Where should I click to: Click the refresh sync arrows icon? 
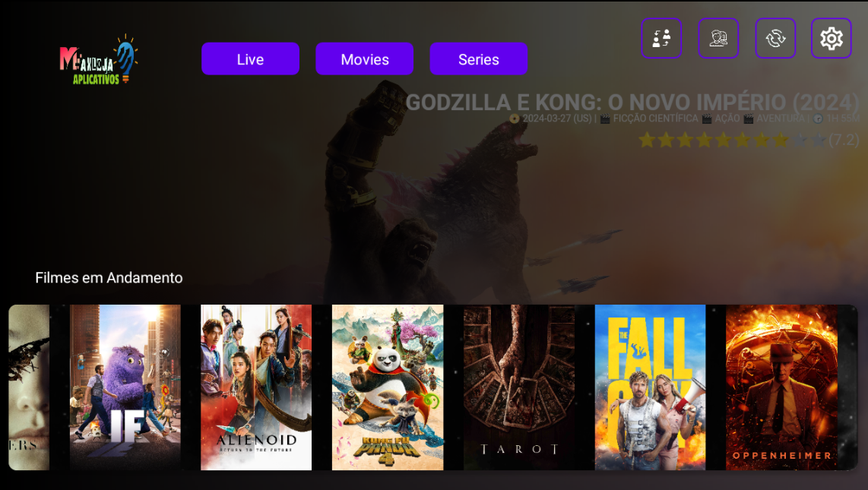pyautogui.click(x=775, y=38)
